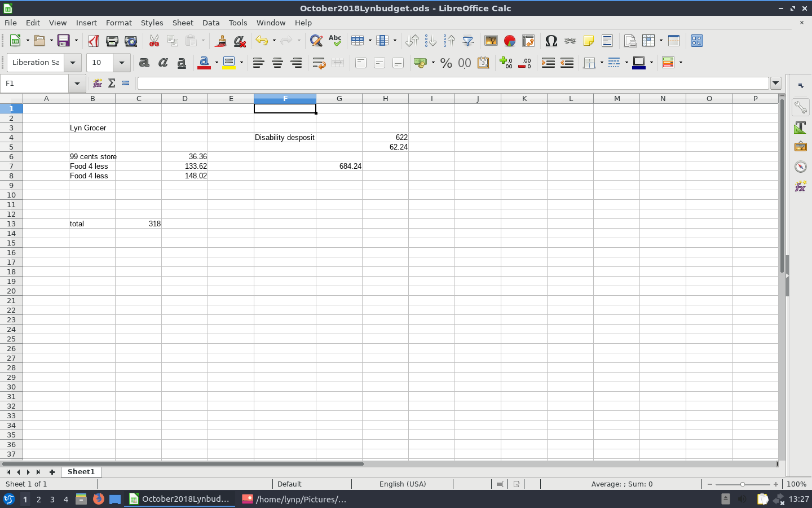Toggle bold formatting

pos(144,63)
